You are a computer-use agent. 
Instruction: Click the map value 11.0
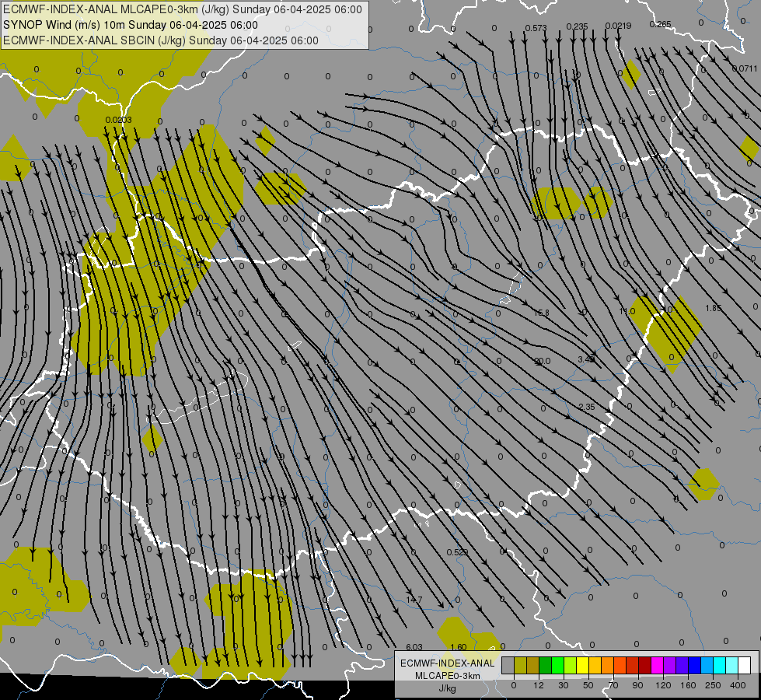(627, 311)
